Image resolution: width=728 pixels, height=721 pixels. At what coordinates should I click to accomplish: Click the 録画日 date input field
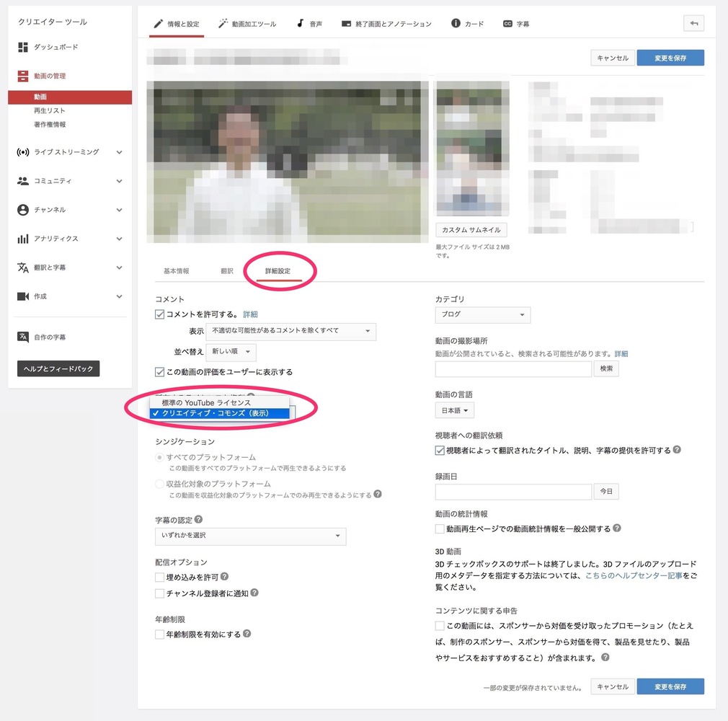pyautogui.click(x=513, y=492)
